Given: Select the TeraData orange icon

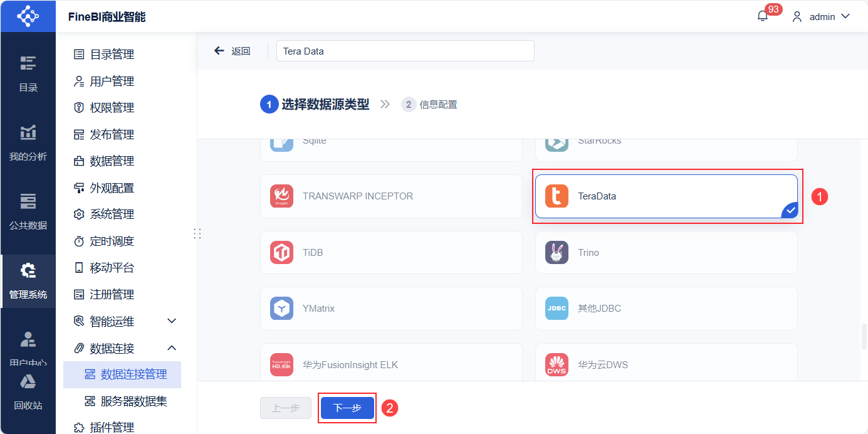Looking at the screenshot, I should [557, 196].
